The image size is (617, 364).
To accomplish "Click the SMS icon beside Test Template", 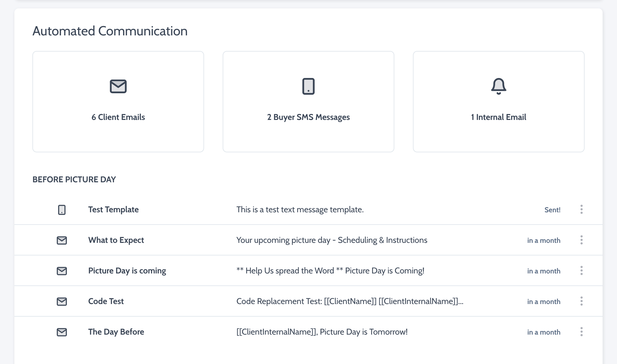I will [x=62, y=210].
